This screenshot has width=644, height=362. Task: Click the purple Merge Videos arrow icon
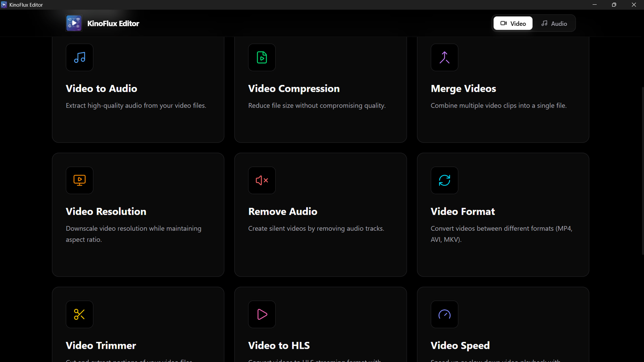444,58
